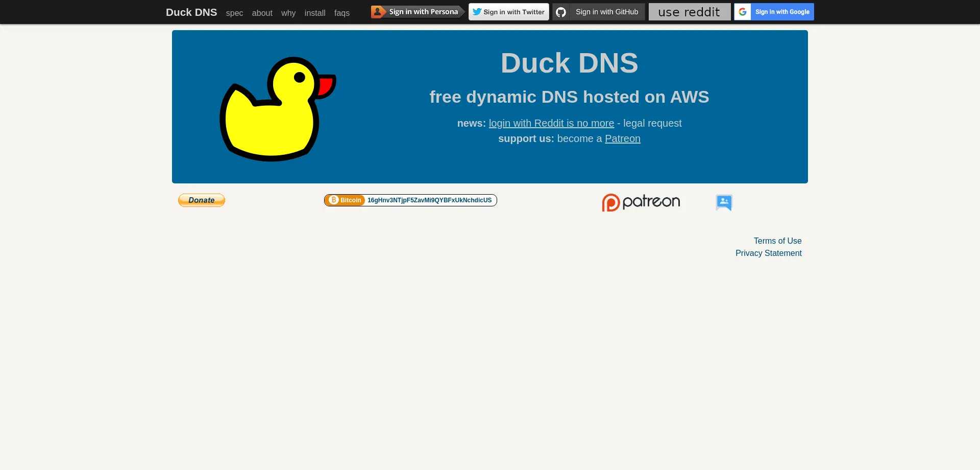Image resolution: width=980 pixels, height=470 pixels.
Task: Open the install page
Action: click(315, 13)
